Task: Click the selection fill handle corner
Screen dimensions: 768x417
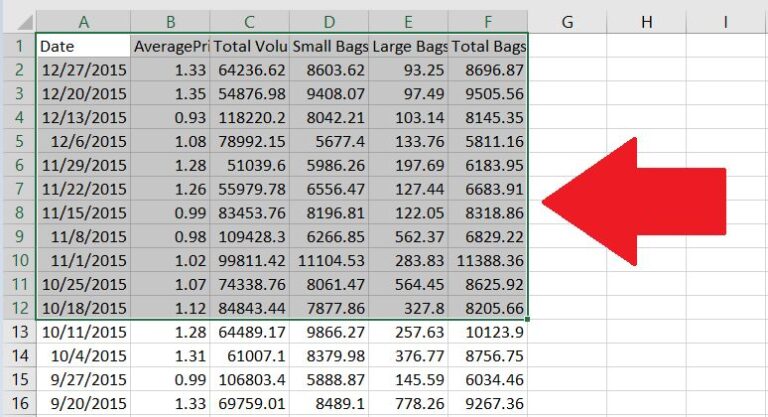Action: [x=528, y=320]
